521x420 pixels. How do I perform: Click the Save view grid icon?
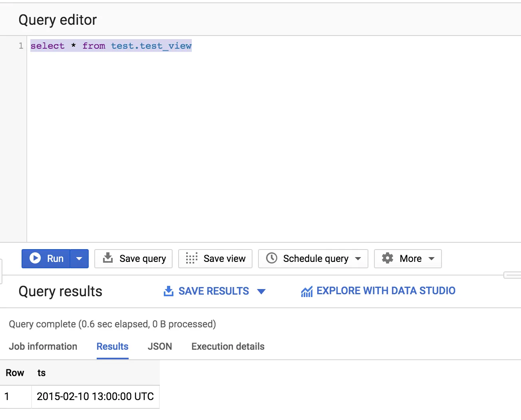(192, 258)
